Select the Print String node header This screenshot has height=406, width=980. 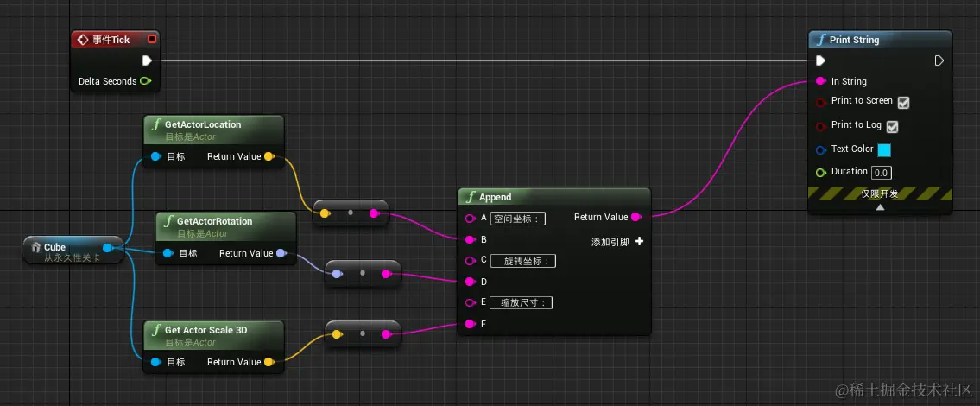880,40
